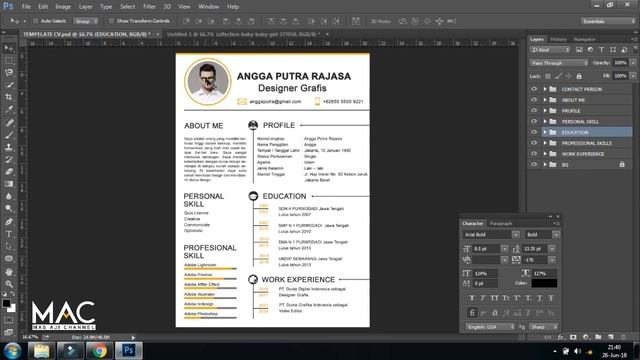Open the Windows Start button

[x=12, y=351]
